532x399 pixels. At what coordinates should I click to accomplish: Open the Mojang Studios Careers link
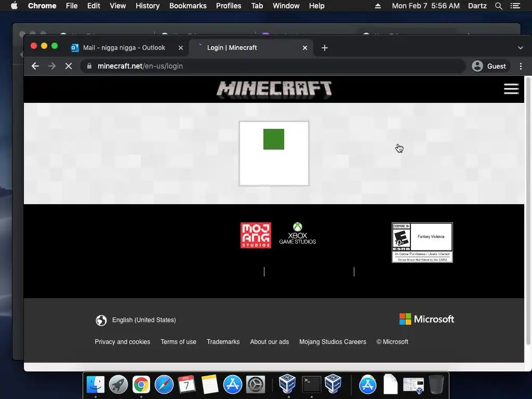click(332, 342)
